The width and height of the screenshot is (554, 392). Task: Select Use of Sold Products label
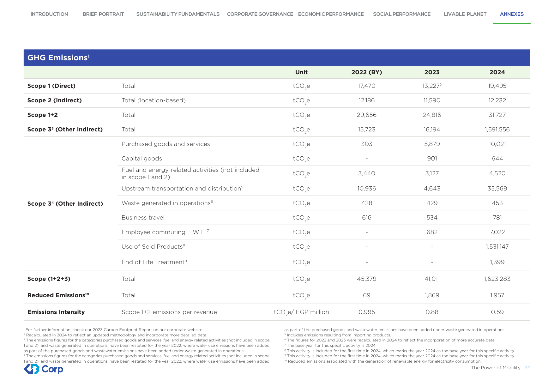coord(153,247)
